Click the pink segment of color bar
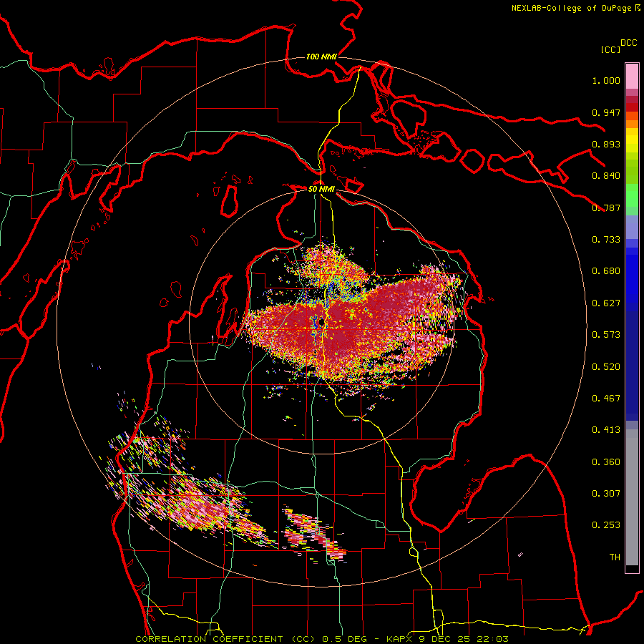This screenshot has height=644, width=644. [632, 77]
